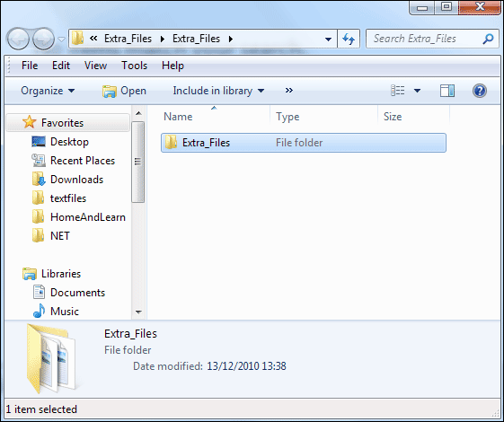The width and height of the screenshot is (504, 422).
Task: Show additional toolbar commands overflow chevron
Action: tap(289, 91)
